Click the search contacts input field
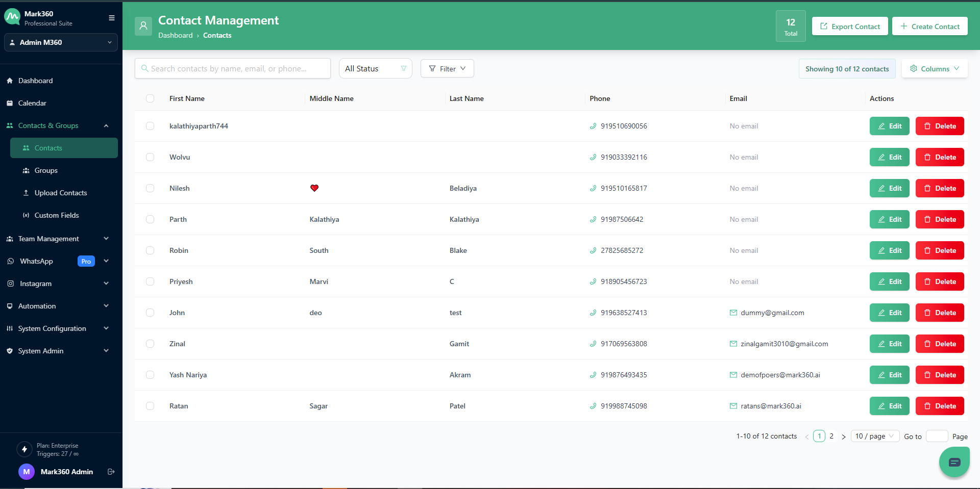The width and height of the screenshot is (980, 489). pos(233,68)
